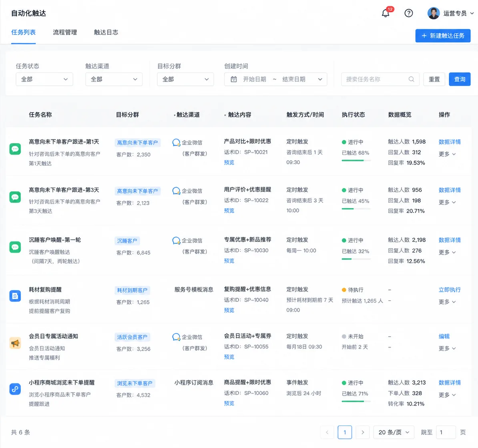
Task: Sort by 触达内容 column header
Action: click(x=238, y=115)
